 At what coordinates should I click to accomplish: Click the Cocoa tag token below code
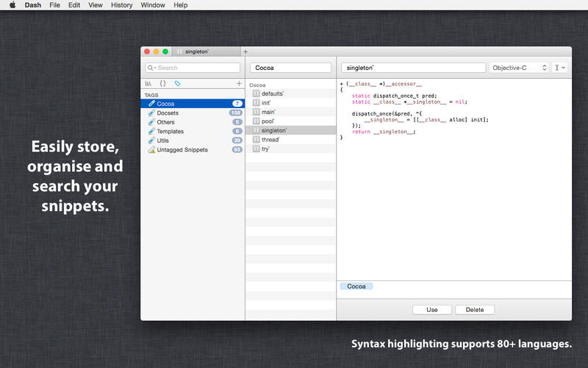(356, 286)
